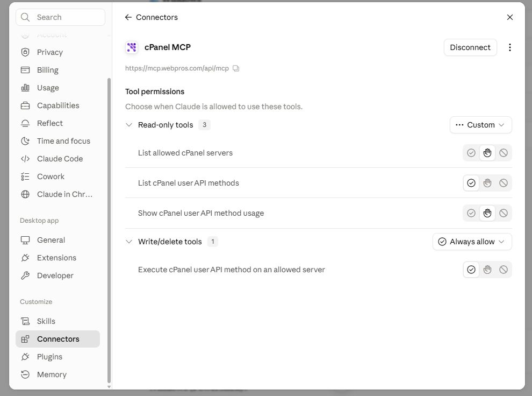Open the Claude Code settings page
This screenshot has height=396, width=532.
[x=57, y=159]
